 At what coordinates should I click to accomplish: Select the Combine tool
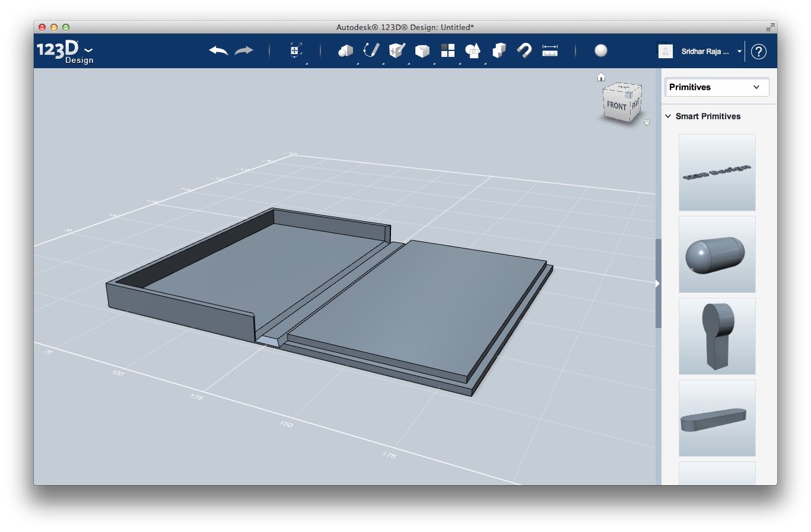(498, 51)
